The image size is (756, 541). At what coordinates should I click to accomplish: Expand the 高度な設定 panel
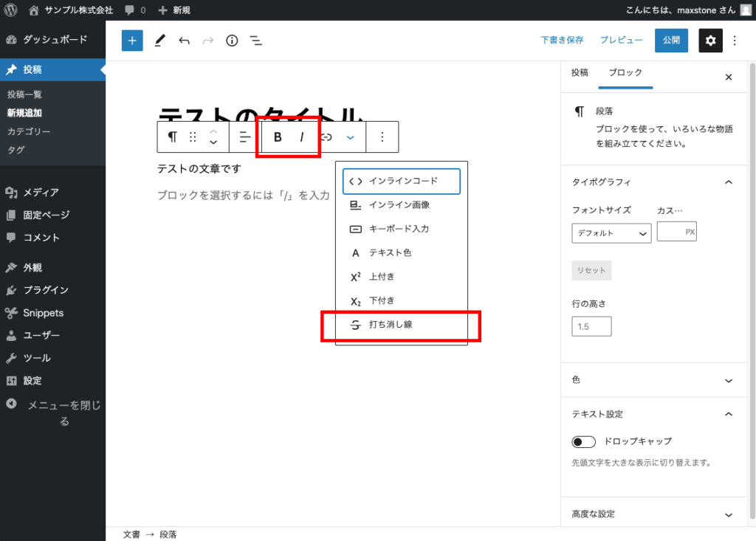click(x=653, y=513)
